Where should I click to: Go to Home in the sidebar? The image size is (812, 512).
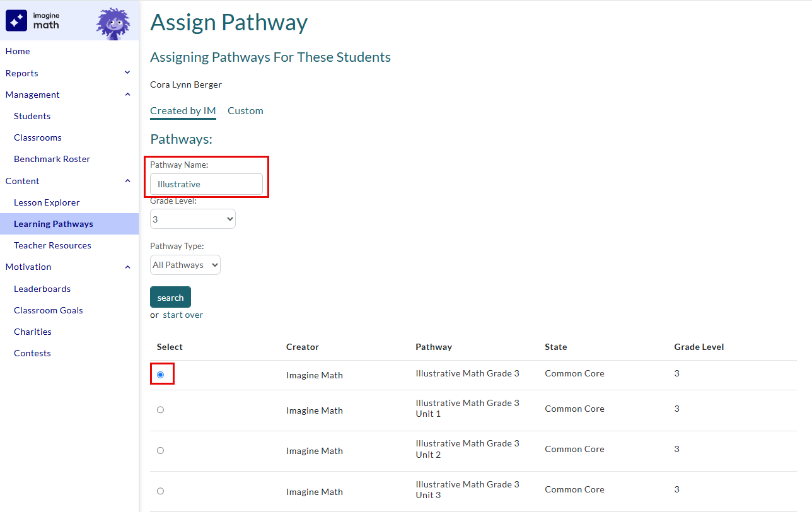point(18,51)
